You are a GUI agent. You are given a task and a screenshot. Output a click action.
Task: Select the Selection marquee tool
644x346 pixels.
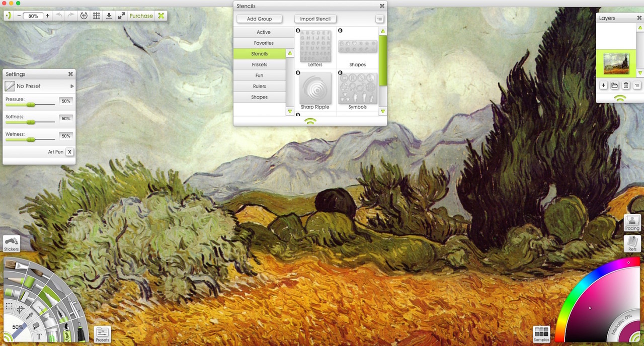coord(9,306)
